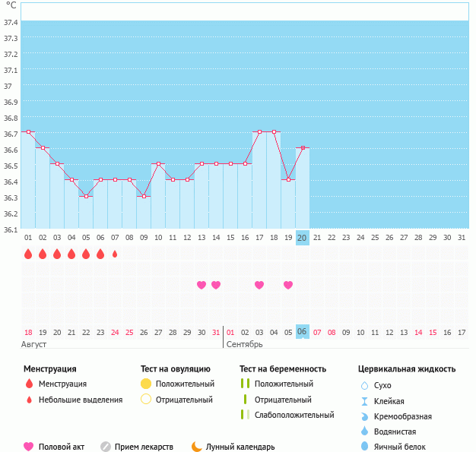The height and width of the screenshot is (452, 476).
Task: Click the Сухо cervical fluid drop icon
Action: tap(364, 385)
